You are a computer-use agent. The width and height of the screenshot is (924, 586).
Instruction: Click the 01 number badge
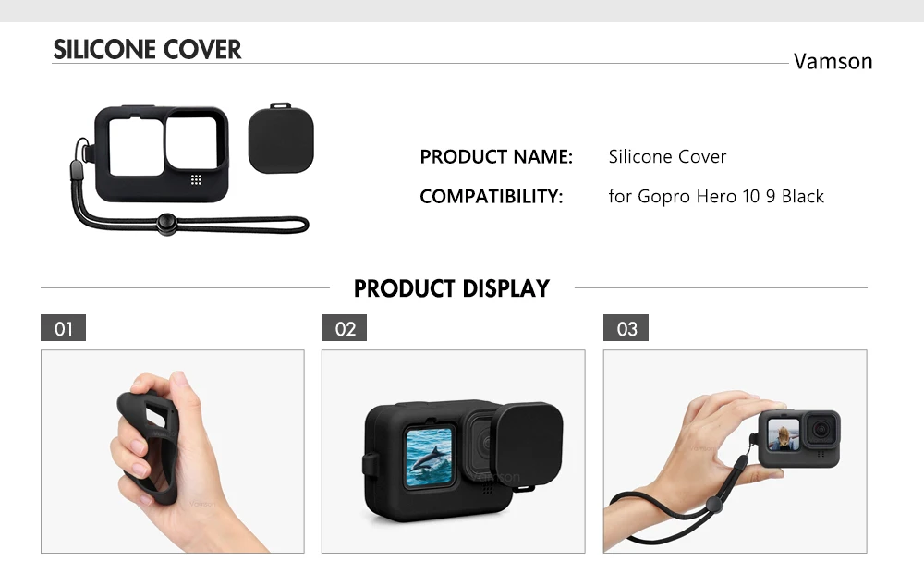(63, 328)
